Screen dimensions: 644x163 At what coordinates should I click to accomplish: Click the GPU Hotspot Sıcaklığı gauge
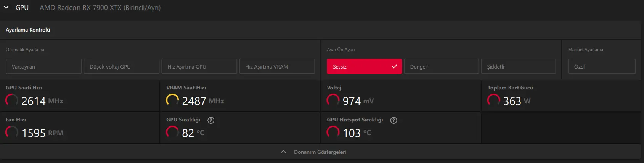(x=333, y=132)
